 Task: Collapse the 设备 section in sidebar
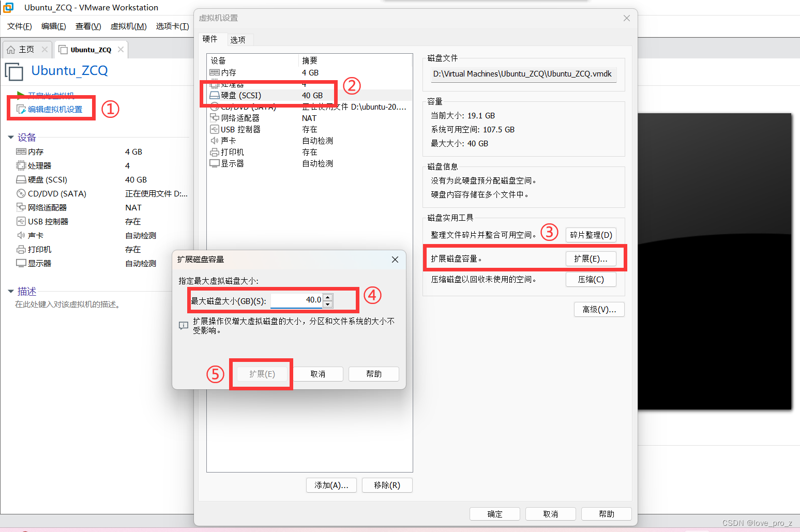12,137
